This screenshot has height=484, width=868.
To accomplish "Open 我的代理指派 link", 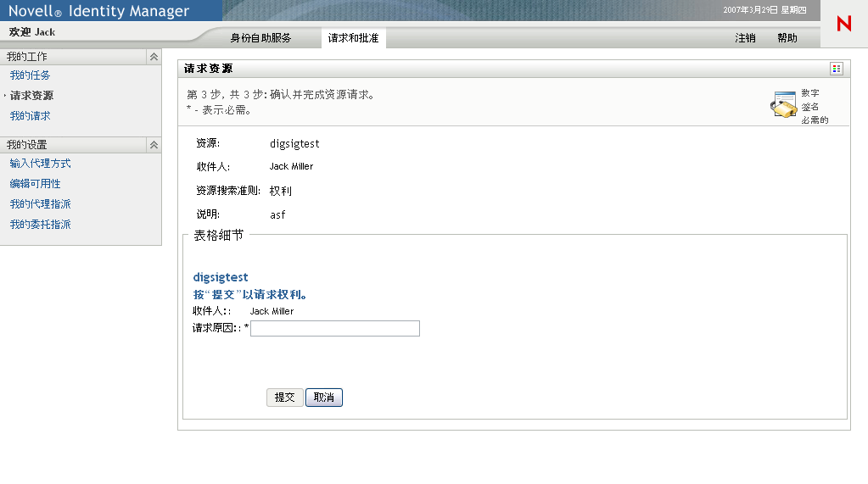I will [x=40, y=204].
